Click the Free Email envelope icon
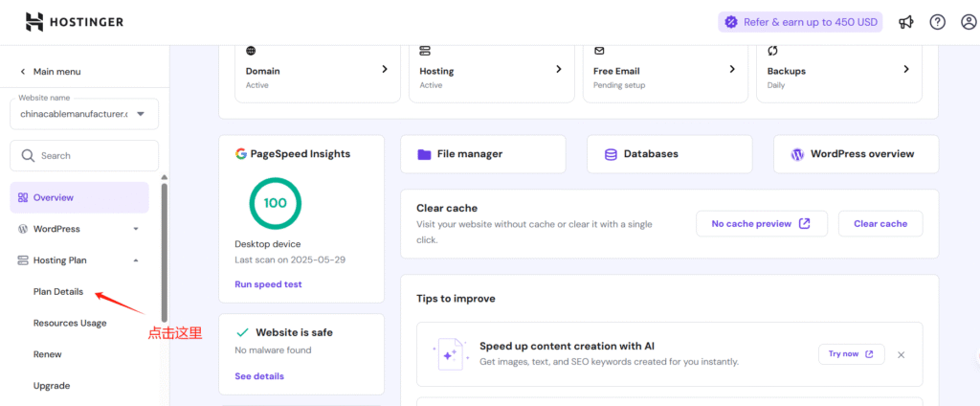Viewport: 980px width, 406px height. click(599, 51)
